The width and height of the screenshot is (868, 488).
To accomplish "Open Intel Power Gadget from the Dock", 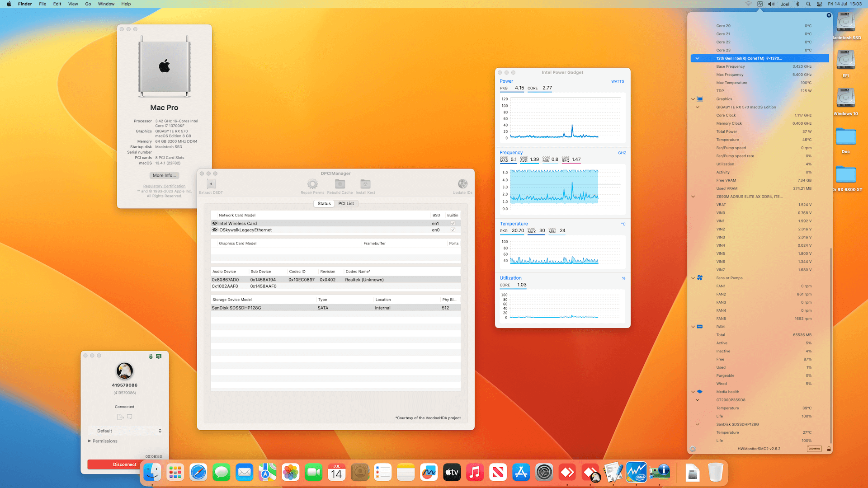I will click(636, 473).
